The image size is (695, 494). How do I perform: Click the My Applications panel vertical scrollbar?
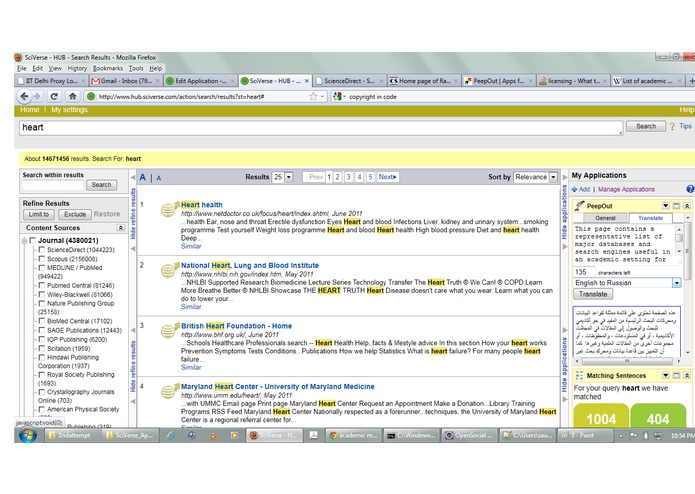(688, 284)
